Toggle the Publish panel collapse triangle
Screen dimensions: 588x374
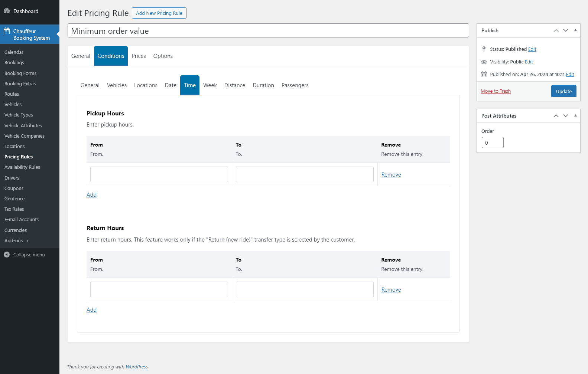[x=575, y=30]
